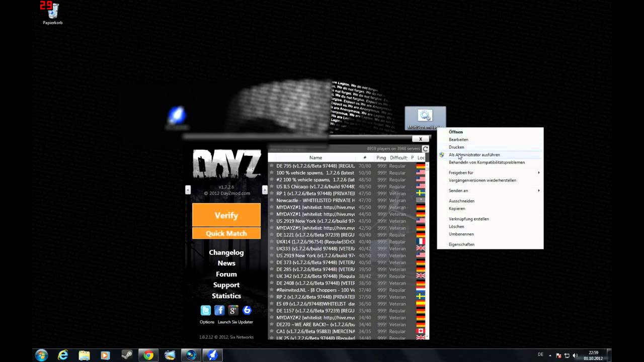Image resolution: width=644 pixels, height=362 pixels.
Task: Choose Drucken in the context menu
Action: [x=456, y=147]
